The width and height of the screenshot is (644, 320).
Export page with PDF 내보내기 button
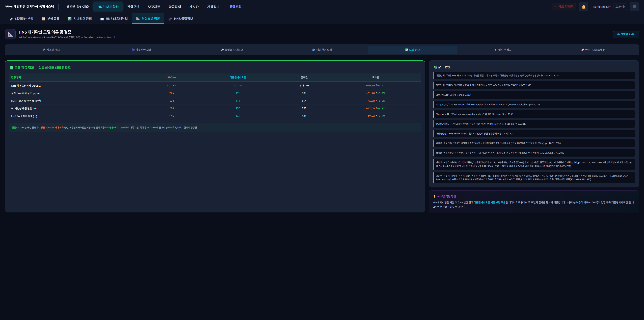pyautogui.click(x=626, y=34)
